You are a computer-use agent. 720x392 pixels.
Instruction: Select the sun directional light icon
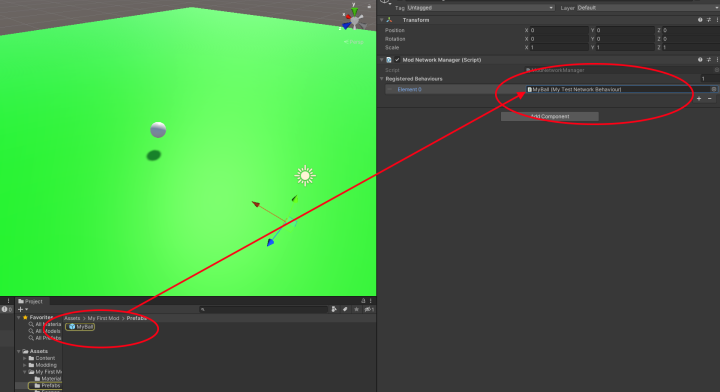click(305, 176)
